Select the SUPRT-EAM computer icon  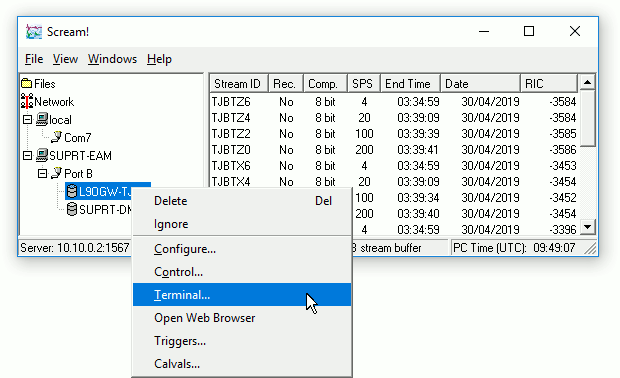[42, 155]
